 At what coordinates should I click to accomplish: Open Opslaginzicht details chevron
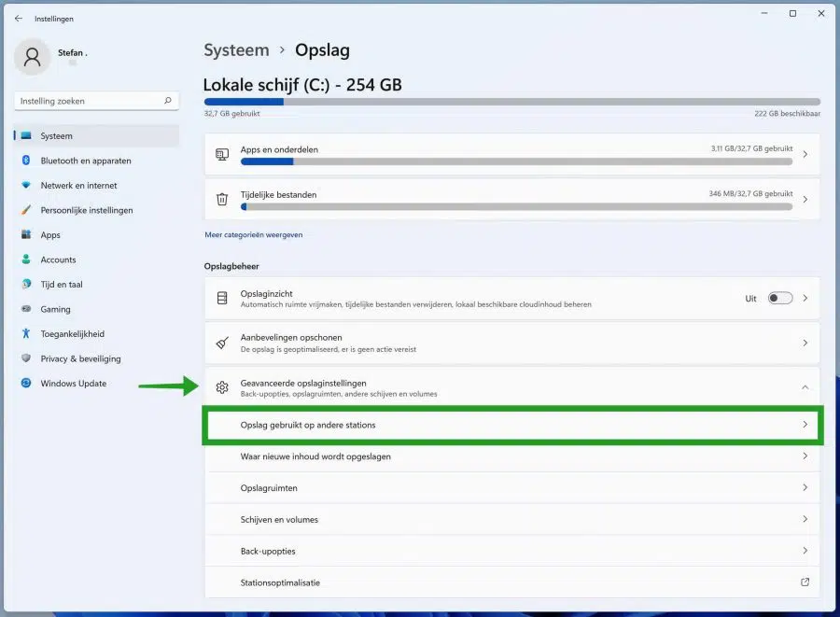point(805,298)
